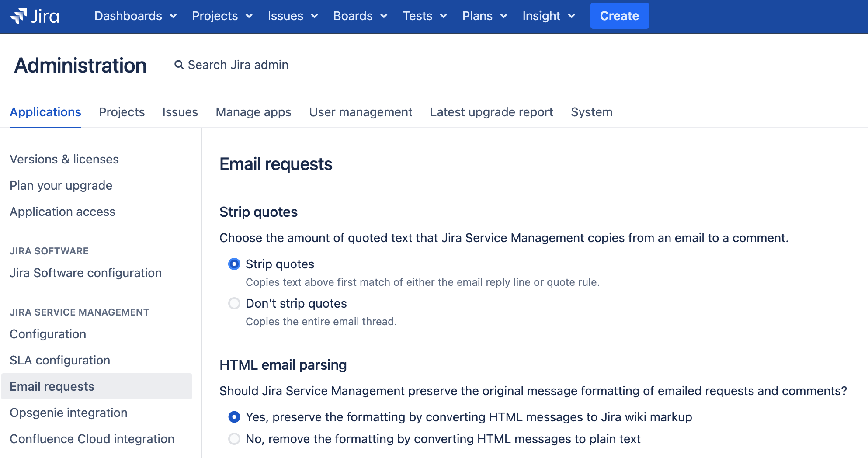
Task: Switch to the Projects admin tab
Action: [x=122, y=112]
